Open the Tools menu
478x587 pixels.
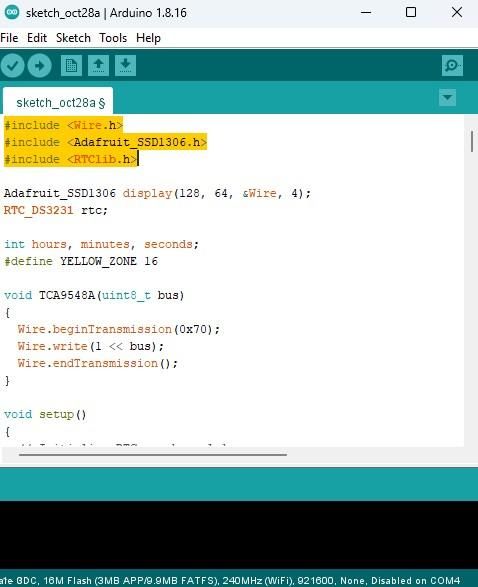(x=113, y=38)
